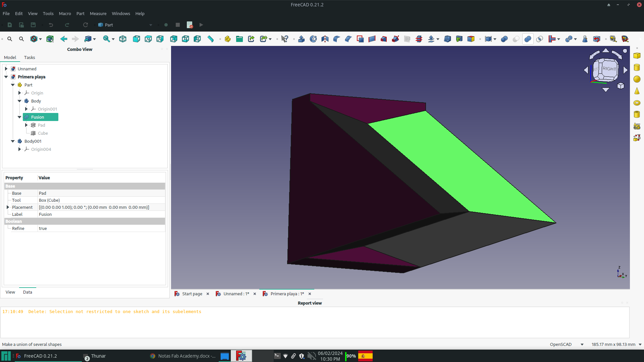
Task: Open the Macro menu
Action: (x=65, y=13)
